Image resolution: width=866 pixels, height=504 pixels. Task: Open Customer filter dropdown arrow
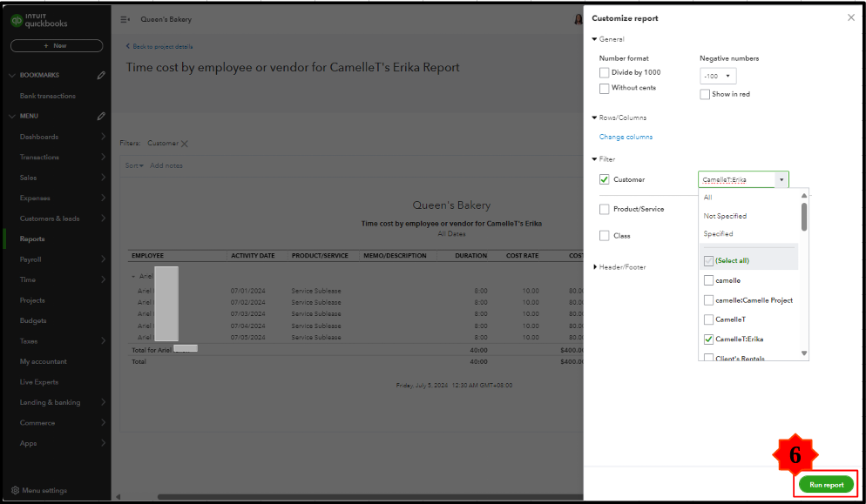(x=781, y=180)
